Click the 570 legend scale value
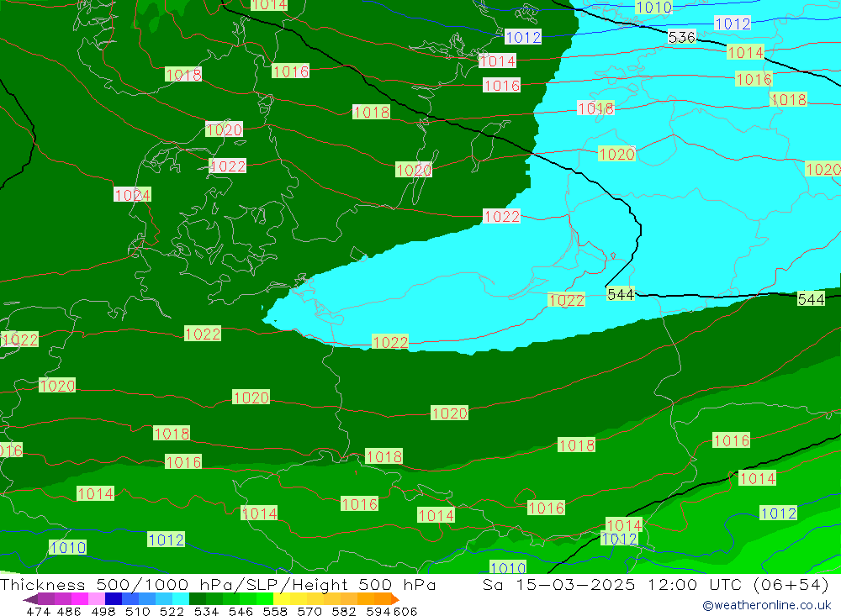Screen dimensions: 841x616 tap(309, 611)
